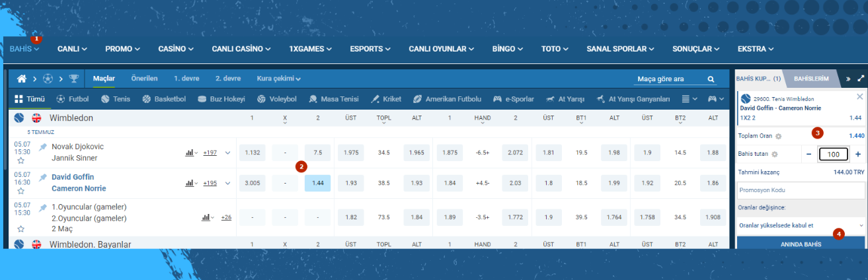Open Toplam Oran settings gear
The height and width of the screenshot is (280, 868).
[778, 135]
